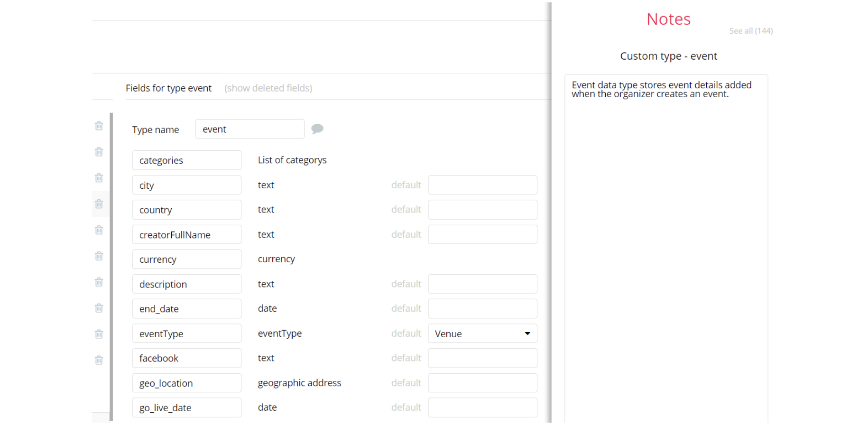The image size is (868, 425).
Task: Click the Type name input containing event
Action: point(249,129)
